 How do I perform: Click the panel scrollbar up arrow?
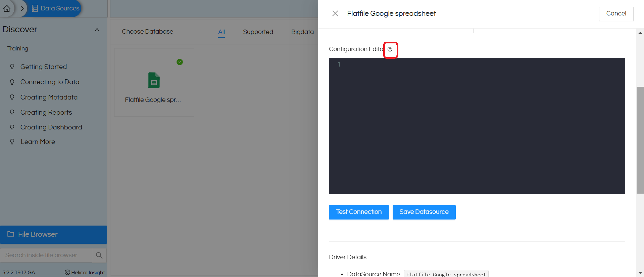click(640, 33)
